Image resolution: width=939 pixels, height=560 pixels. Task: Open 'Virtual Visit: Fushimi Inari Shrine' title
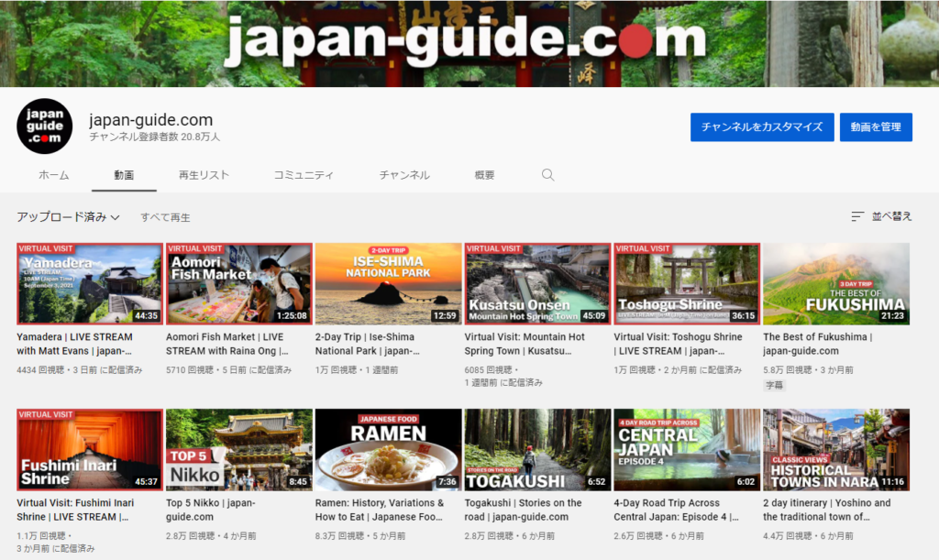(75, 510)
